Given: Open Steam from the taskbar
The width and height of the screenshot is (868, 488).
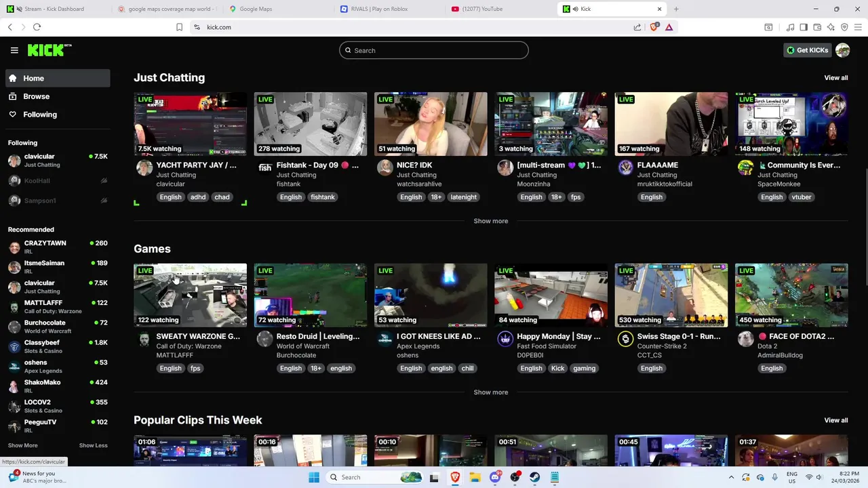Looking at the screenshot, I should [535, 477].
